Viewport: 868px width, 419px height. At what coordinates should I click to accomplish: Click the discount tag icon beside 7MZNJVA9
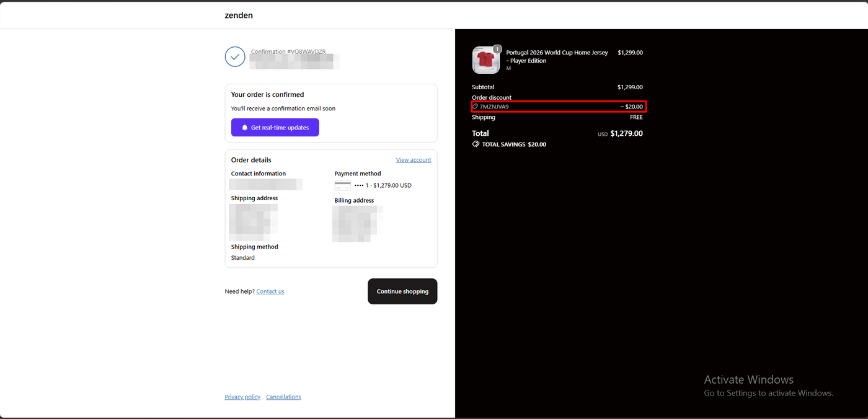476,107
